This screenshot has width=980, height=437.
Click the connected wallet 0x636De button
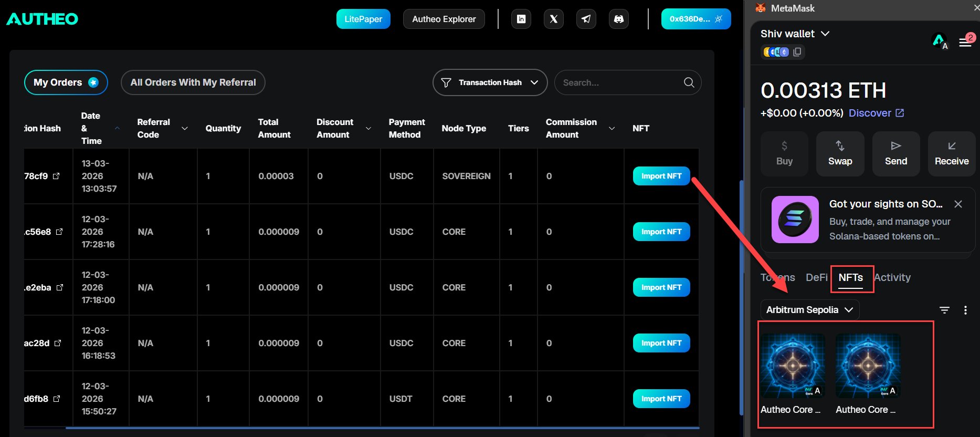[696, 19]
